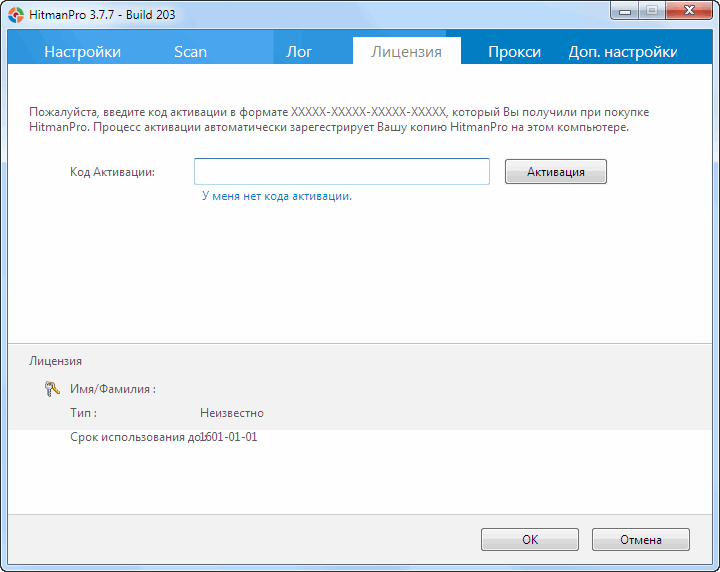This screenshot has height=572, width=720.
Task: Click the Тип label
Action: pos(84,413)
